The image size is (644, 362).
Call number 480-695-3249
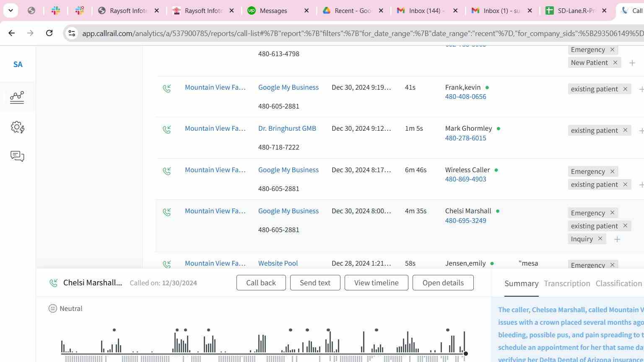click(465, 220)
